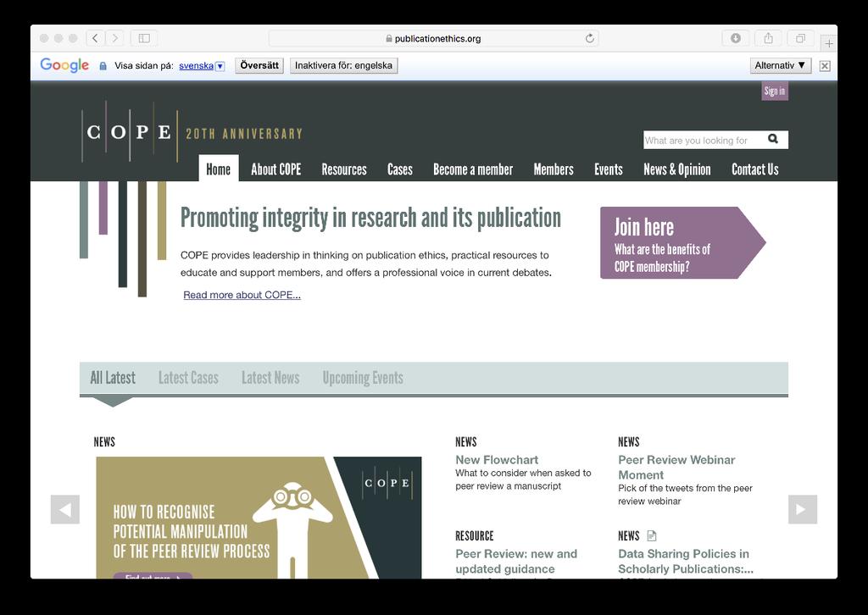Go to Become a member page
The image size is (868, 615).
473,169
